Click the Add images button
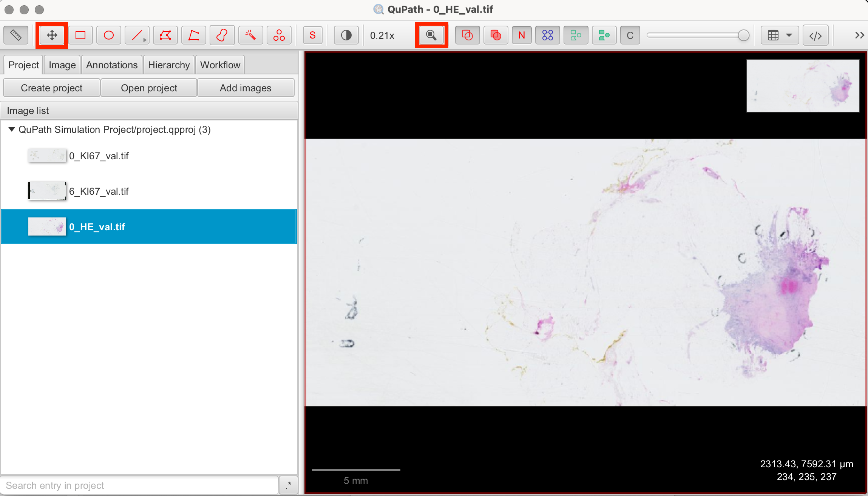Screen dimensions: 868x496 tap(246, 88)
